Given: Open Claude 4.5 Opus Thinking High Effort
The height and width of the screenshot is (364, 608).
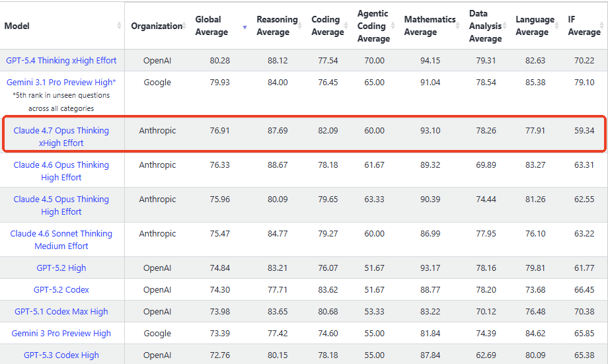Looking at the screenshot, I should tap(61, 205).
